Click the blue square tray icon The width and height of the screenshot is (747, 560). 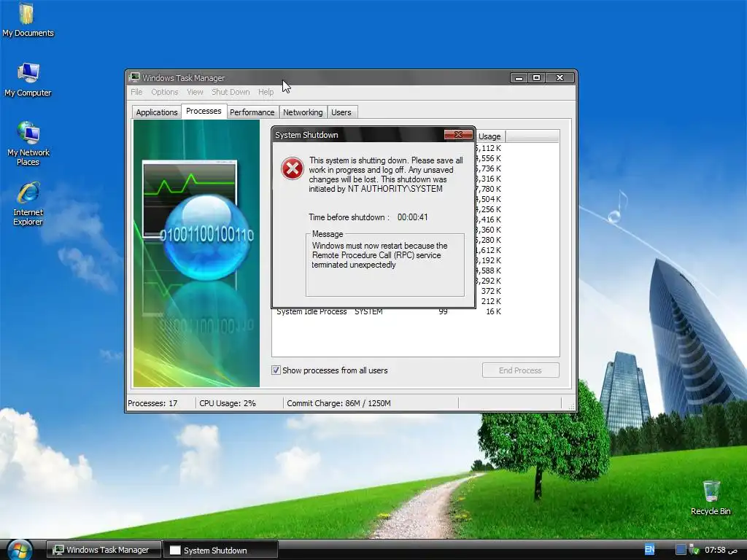click(x=681, y=550)
